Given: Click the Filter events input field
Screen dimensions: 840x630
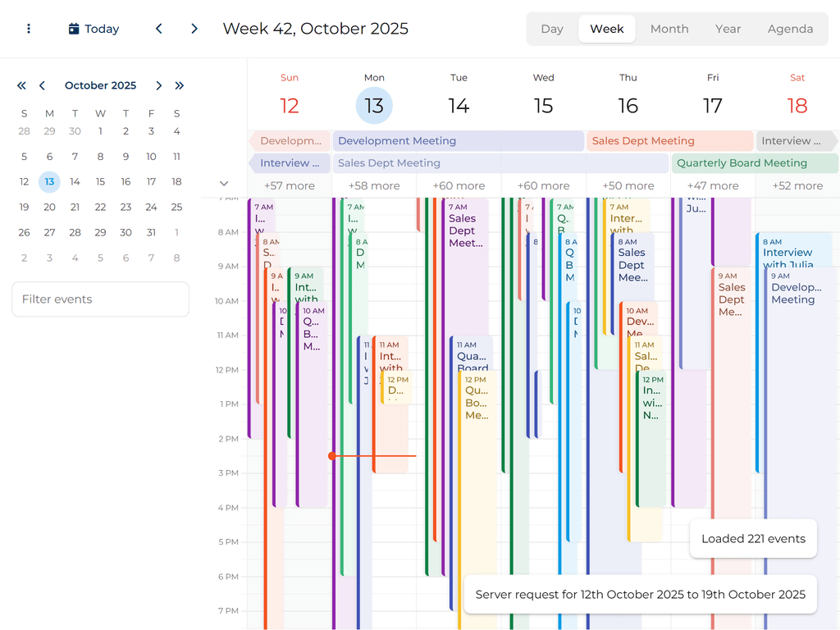Looking at the screenshot, I should tap(100, 299).
